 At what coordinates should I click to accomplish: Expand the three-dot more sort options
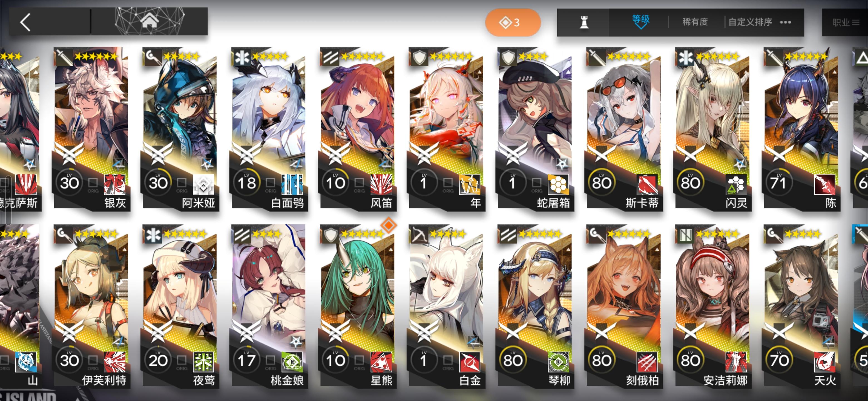pos(785,22)
